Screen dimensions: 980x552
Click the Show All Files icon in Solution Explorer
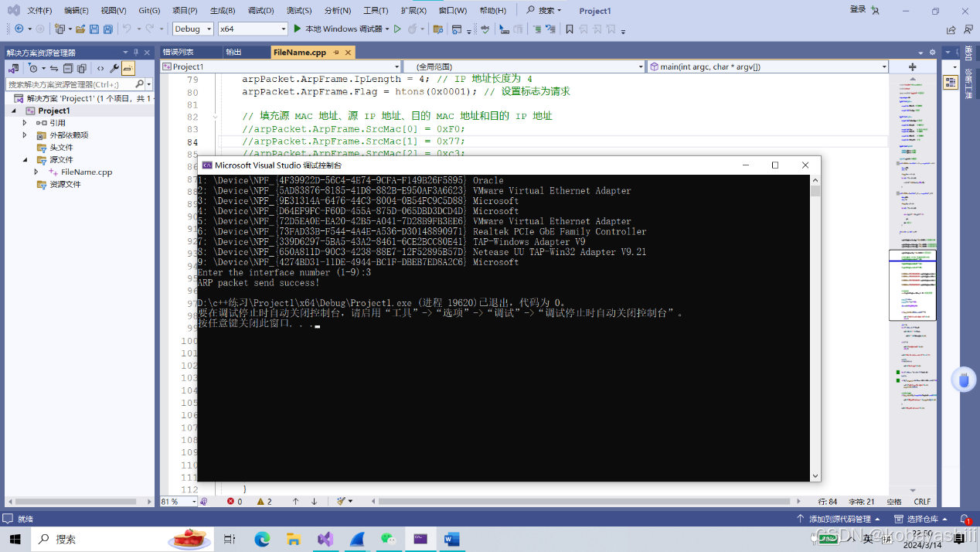coord(81,68)
